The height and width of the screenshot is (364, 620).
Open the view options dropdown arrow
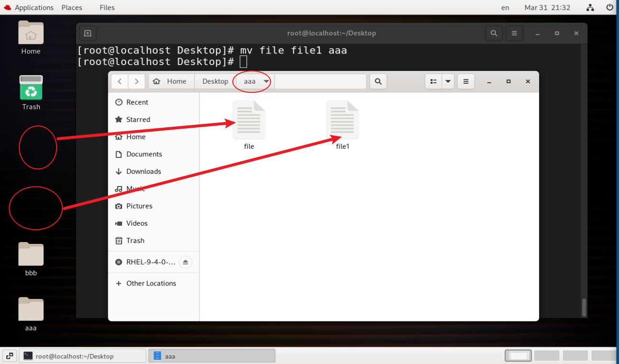[x=448, y=81]
